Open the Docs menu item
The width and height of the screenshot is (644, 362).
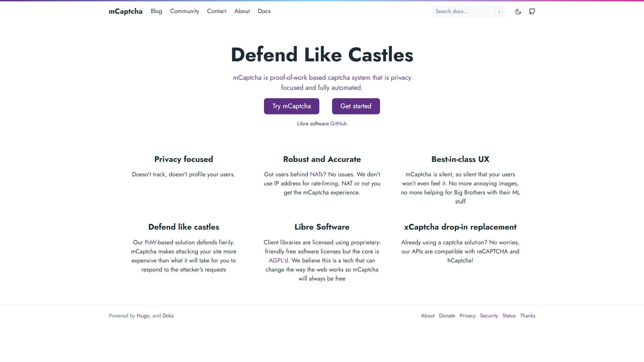tap(264, 11)
